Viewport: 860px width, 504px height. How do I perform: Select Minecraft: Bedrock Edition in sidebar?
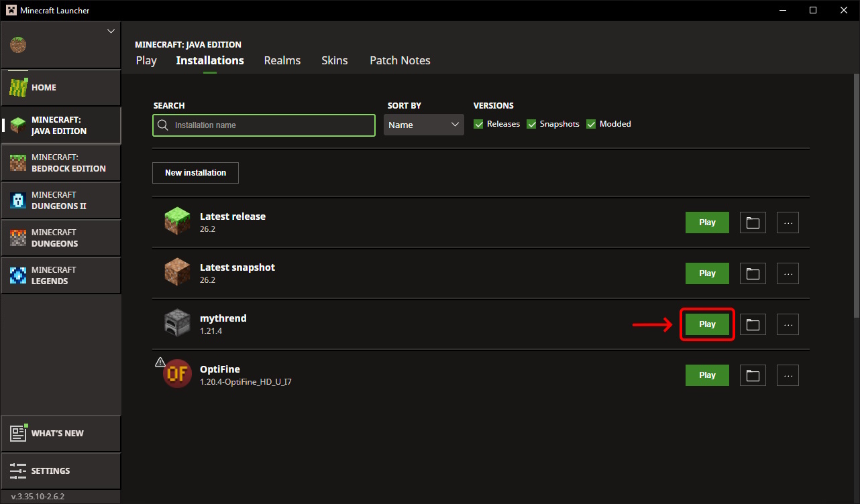[60, 163]
